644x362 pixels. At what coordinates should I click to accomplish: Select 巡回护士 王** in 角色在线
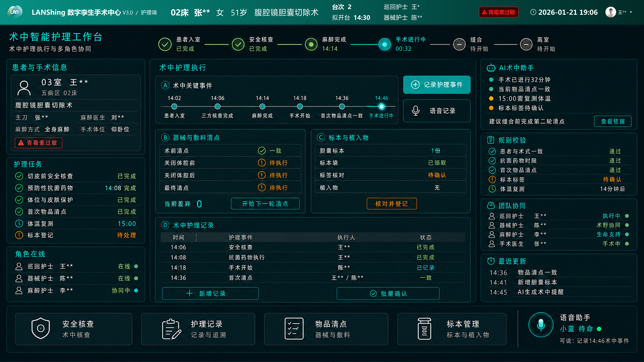click(76, 266)
